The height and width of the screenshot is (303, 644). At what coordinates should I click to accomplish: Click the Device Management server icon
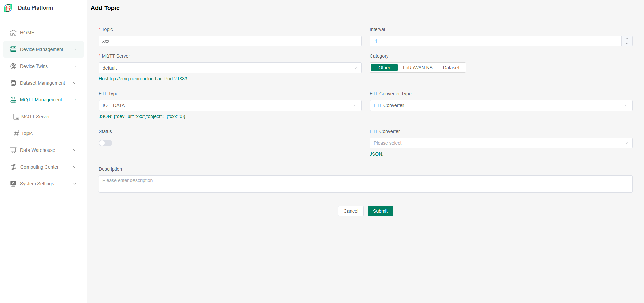[13, 49]
